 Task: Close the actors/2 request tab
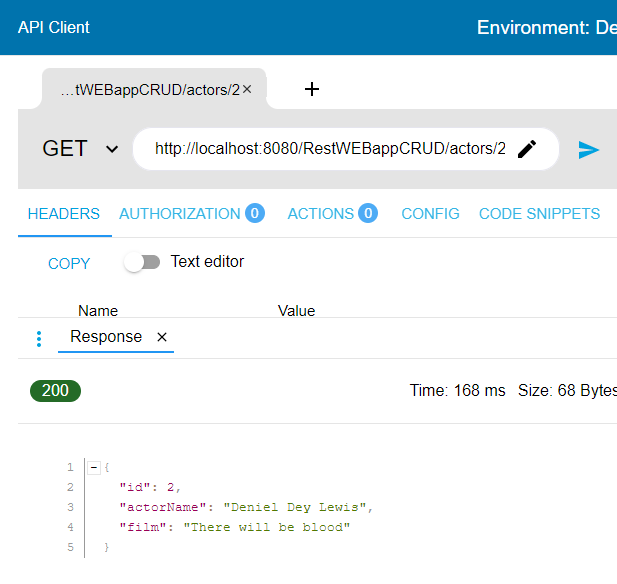(x=247, y=89)
